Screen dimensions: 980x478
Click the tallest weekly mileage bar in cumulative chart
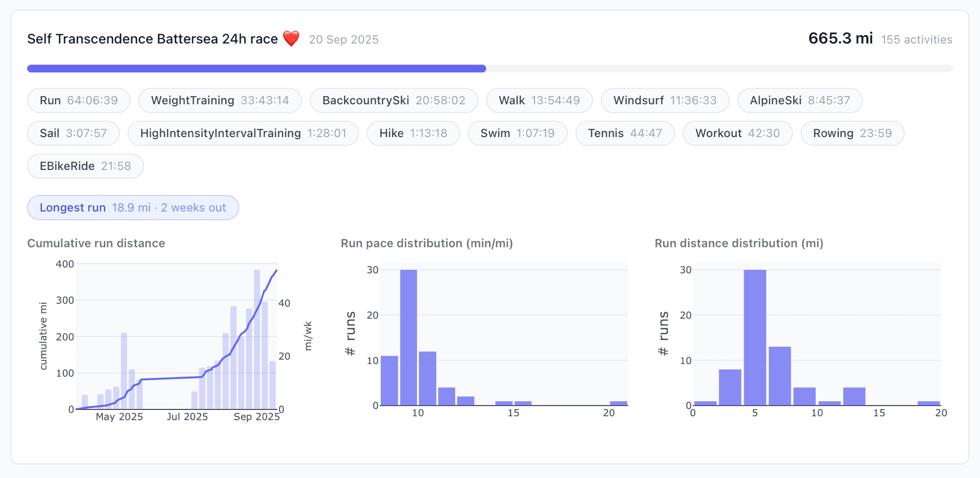257,339
